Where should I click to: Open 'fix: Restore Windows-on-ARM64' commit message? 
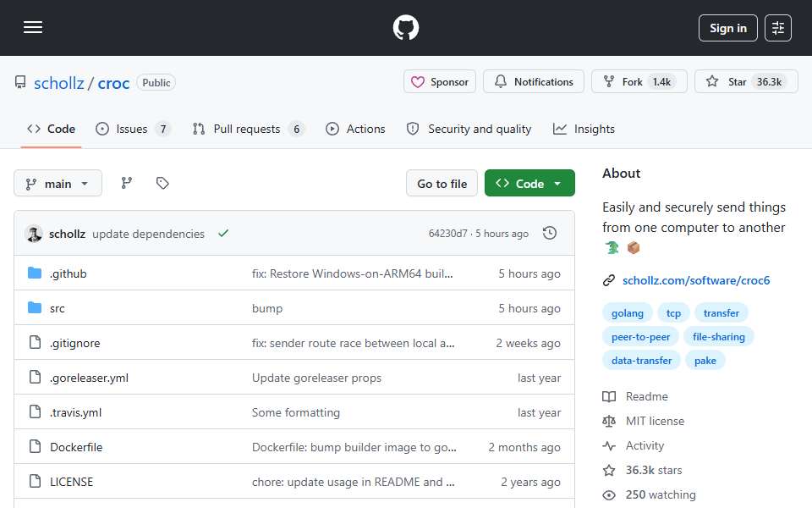coord(352,273)
